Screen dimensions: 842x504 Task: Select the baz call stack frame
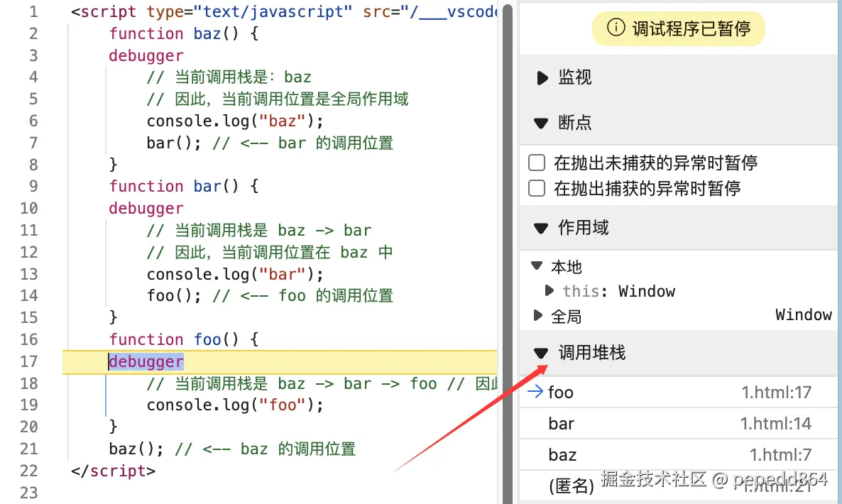point(678,454)
